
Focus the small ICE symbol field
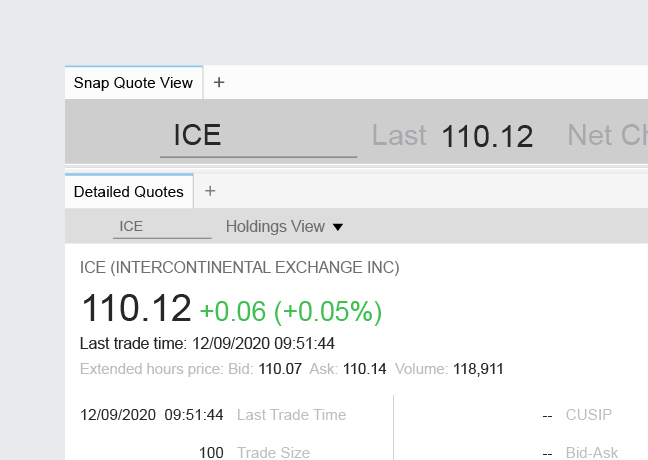coord(161,227)
